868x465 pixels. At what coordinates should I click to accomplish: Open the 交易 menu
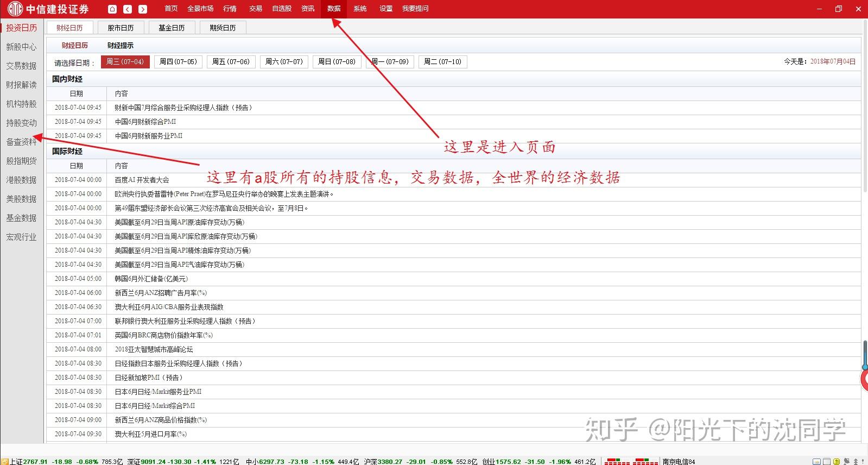256,9
